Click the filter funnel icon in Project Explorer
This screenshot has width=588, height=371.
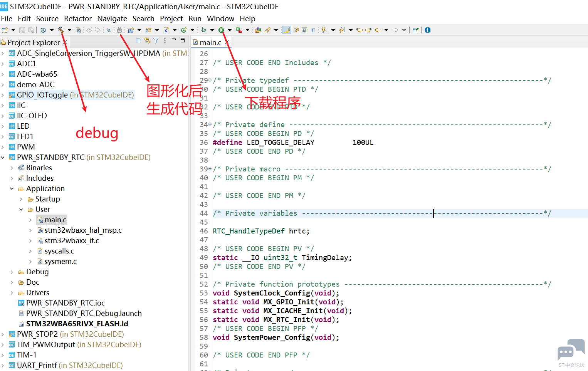pos(156,40)
